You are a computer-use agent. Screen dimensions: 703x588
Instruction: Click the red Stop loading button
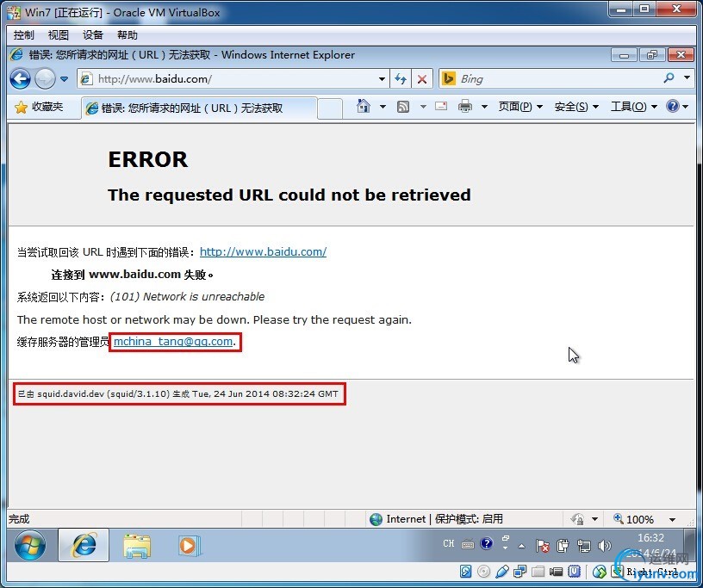pos(422,79)
